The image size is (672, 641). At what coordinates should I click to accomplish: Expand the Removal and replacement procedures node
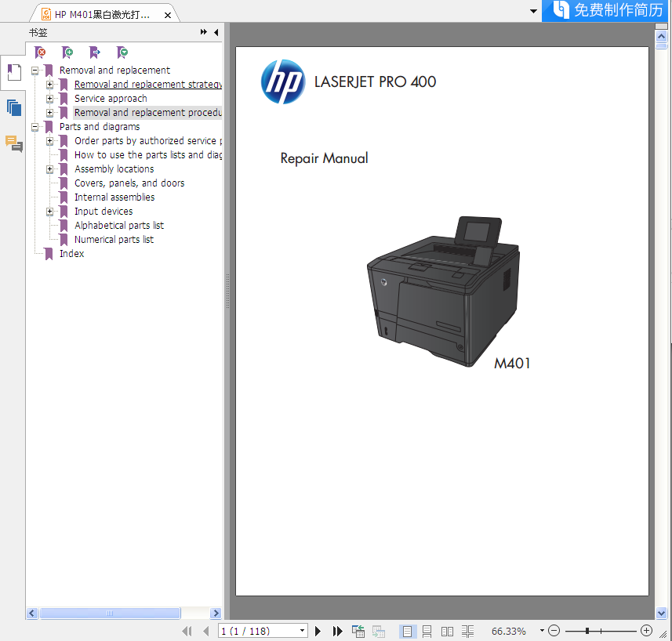click(49, 113)
